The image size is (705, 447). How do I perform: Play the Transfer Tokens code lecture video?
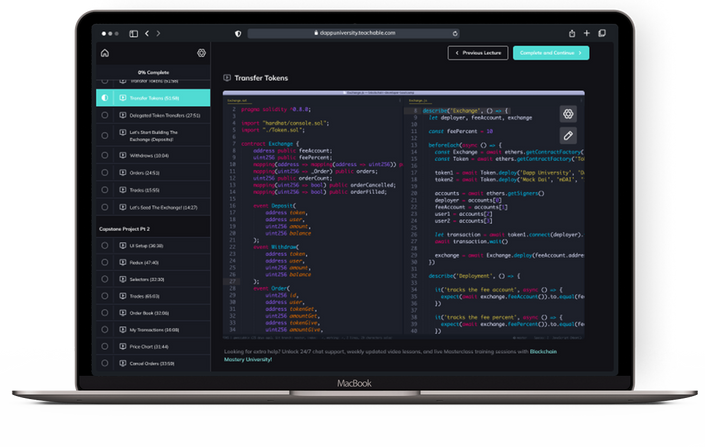click(404, 215)
